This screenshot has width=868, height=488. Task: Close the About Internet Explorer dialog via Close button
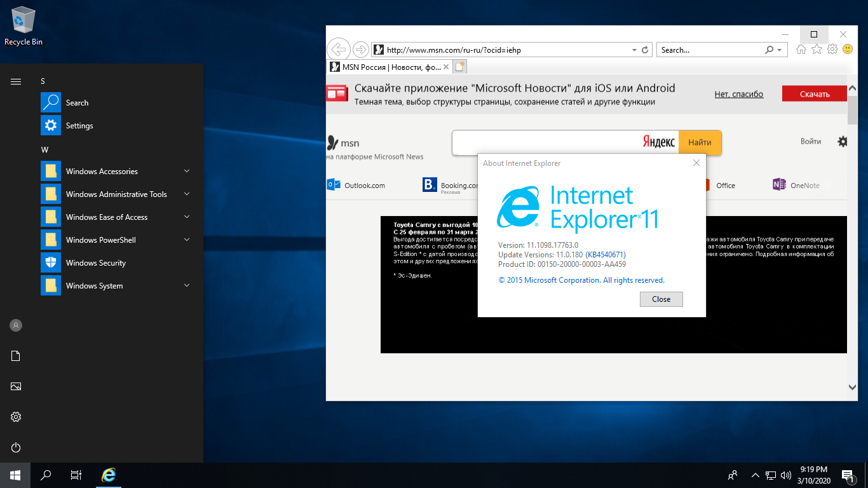click(661, 299)
